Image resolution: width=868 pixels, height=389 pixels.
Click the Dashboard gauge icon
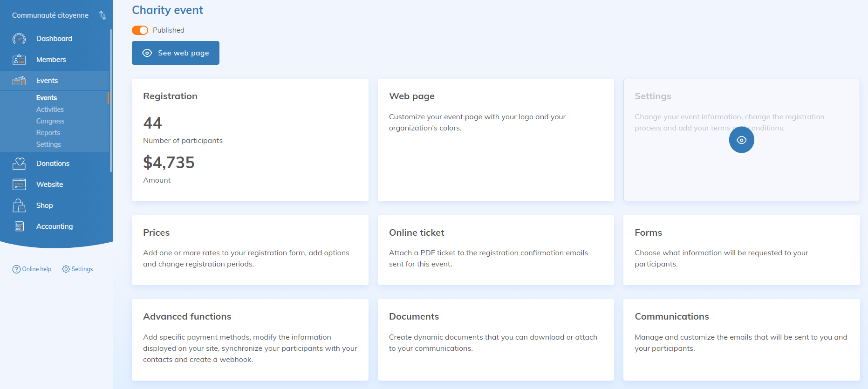coord(19,39)
